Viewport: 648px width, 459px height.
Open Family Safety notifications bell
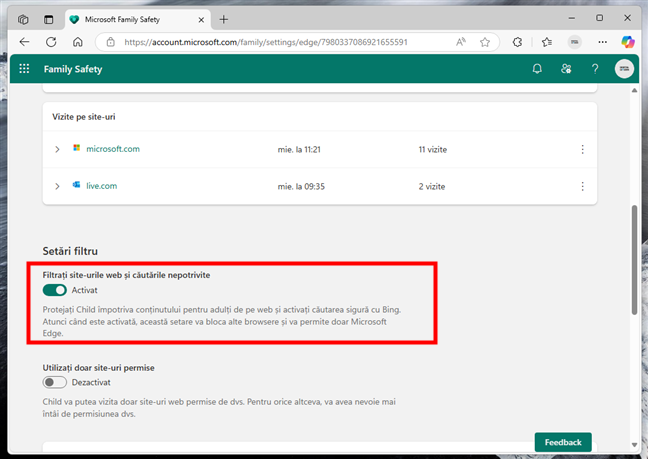pyautogui.click(x=537, y=69)
